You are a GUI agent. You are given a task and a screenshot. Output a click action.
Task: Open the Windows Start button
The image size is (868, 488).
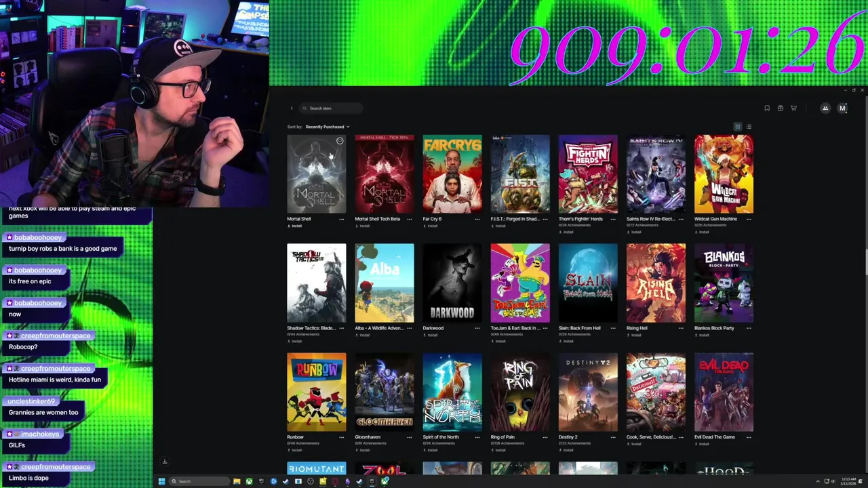click(x=161, y=481)
